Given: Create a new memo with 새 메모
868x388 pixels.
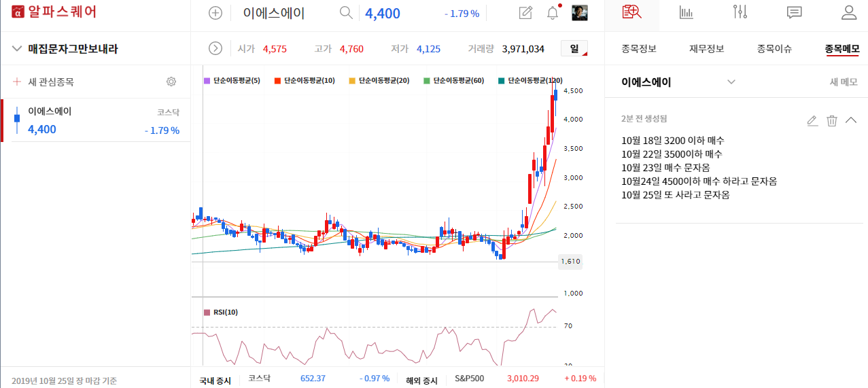Looking at the screenshot, I should pyautogui.click(x=844, y=82).
